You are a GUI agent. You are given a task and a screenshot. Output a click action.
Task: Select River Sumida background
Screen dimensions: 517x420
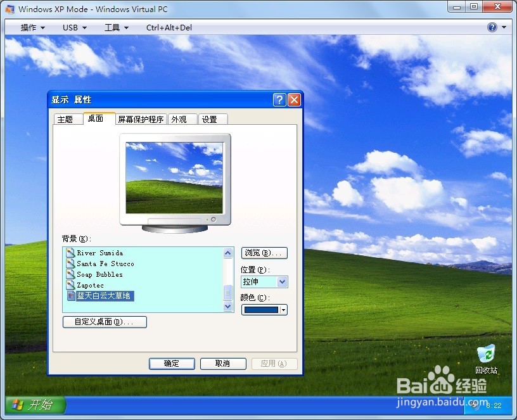pos(100,253)
